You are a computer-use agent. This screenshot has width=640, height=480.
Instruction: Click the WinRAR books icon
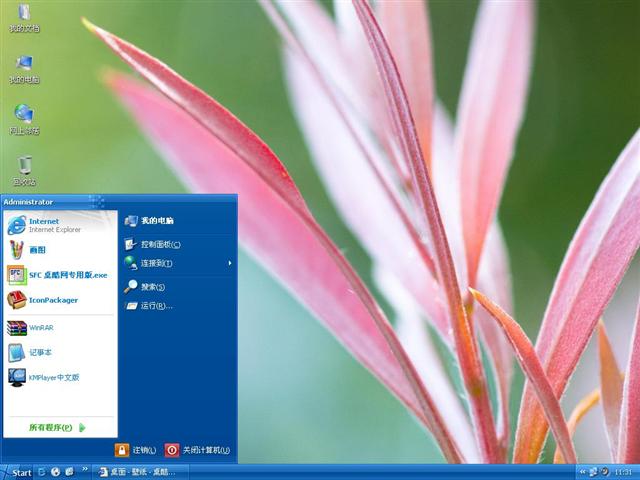(x=17, y=328)
